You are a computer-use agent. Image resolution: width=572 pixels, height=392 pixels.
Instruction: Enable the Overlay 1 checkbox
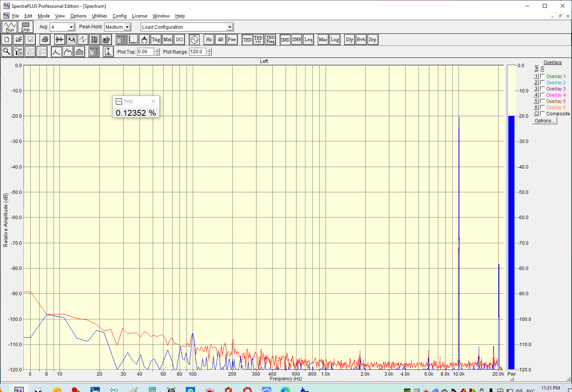[x=542, y=77]
